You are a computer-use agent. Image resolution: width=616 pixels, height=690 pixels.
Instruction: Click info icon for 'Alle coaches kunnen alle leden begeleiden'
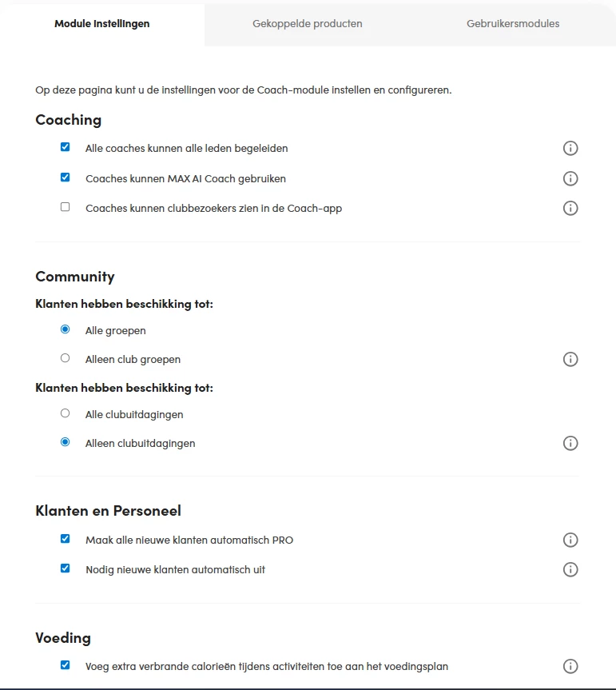570,148
